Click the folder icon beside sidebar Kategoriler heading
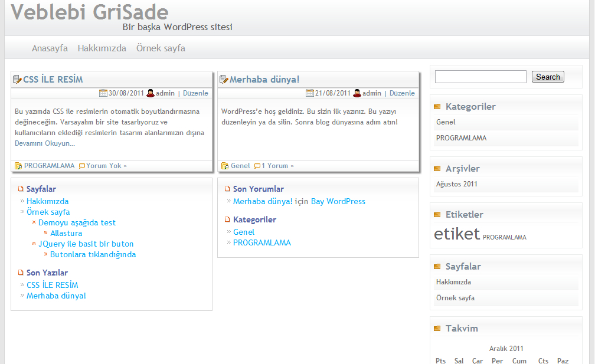 437,107
